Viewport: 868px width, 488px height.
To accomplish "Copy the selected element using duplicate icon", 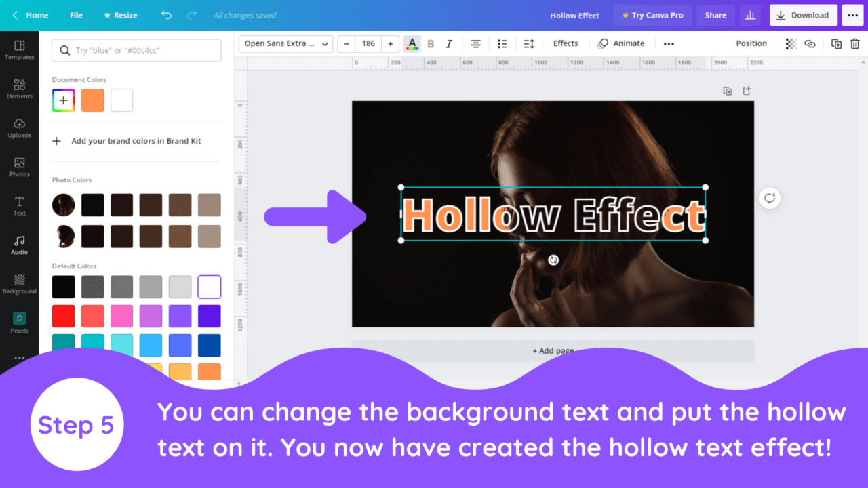I will click(836, 43).
